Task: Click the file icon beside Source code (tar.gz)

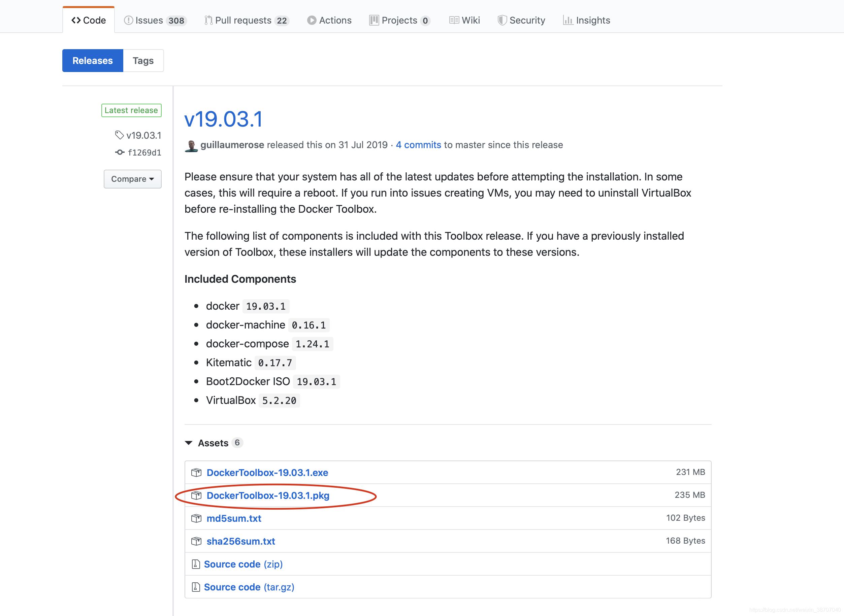Action: coord(196,587)
